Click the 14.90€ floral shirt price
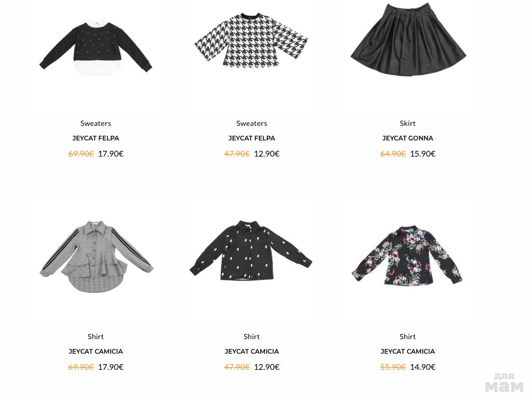Image resolution: width=532 pixels, height=400 pixels. 423,367
